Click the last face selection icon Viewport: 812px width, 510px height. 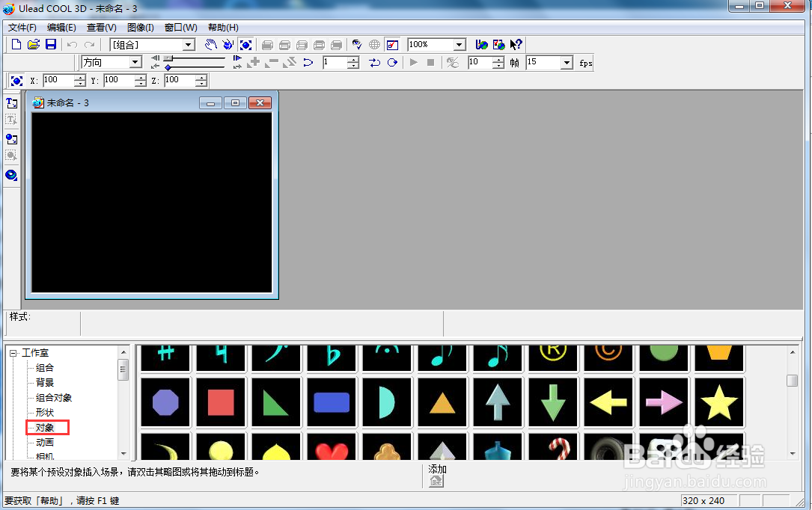point(337,45)
